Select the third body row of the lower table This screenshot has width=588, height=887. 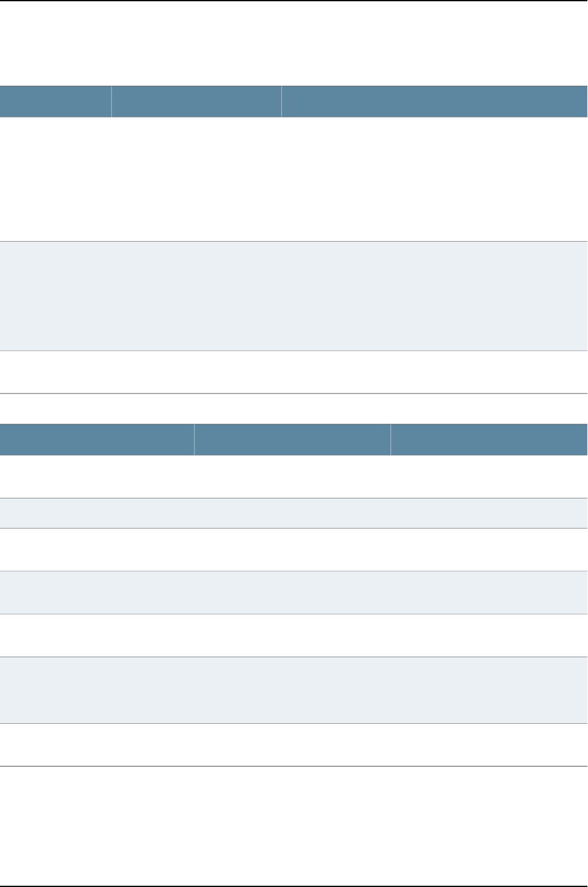point(294,549)
